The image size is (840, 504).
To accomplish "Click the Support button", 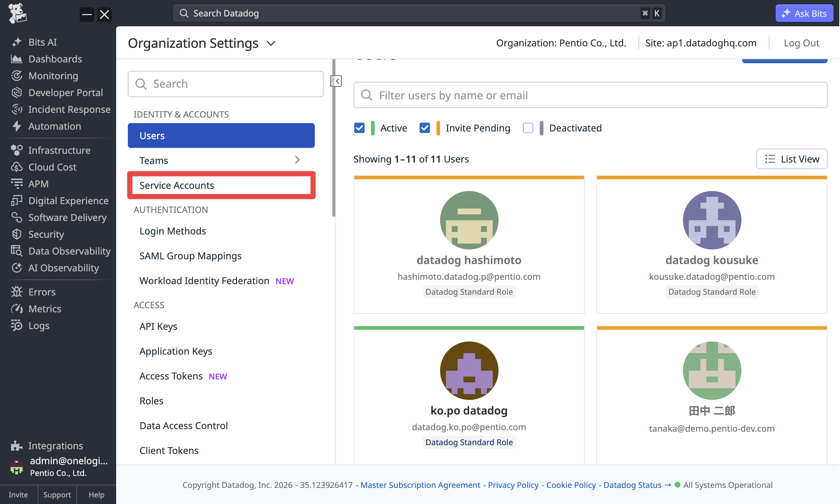I will (57, 495).
